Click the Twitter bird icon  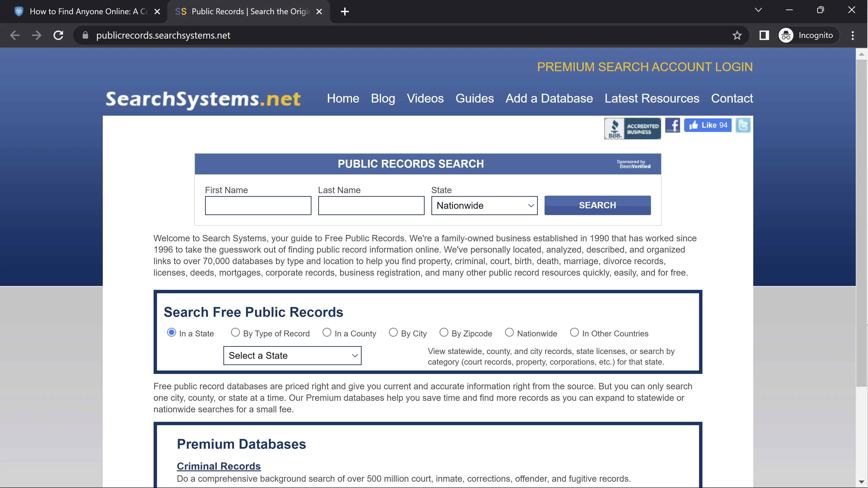743,125
